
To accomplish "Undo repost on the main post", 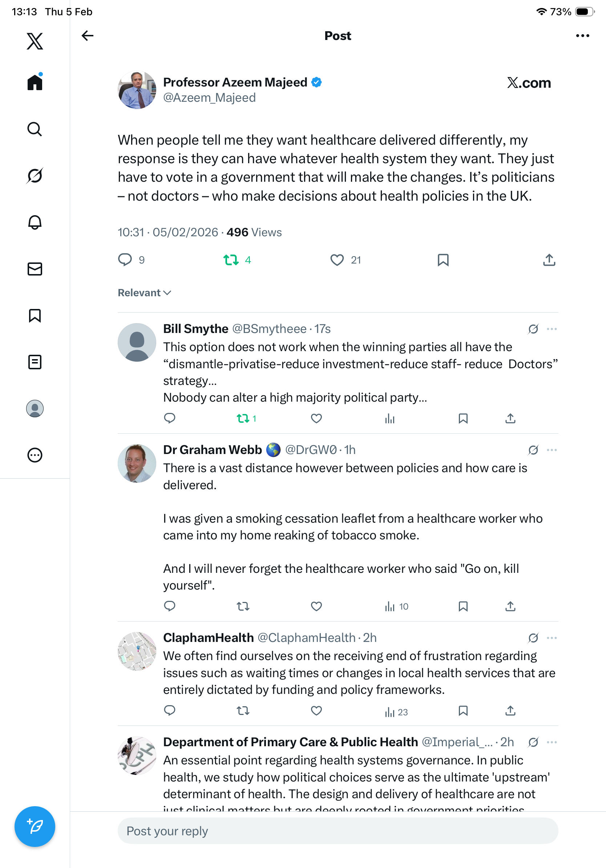I will click(x=231, y=260).
